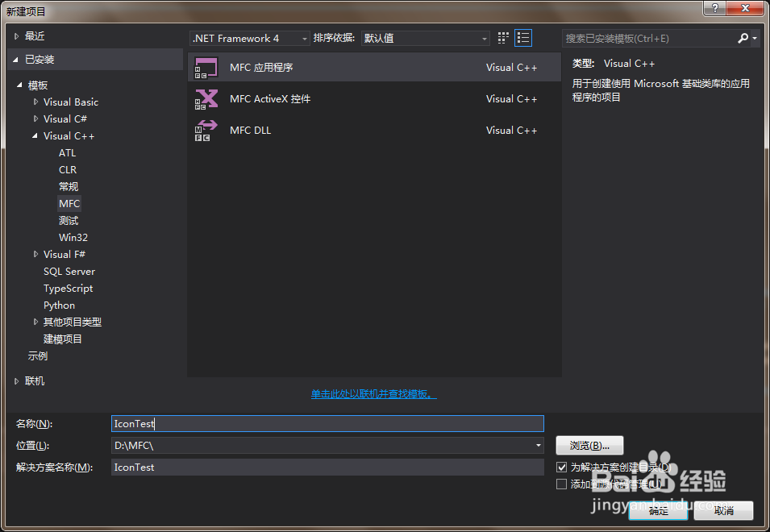Collapse the Installed (已安装) section
This screenshot has width=770, height=532.
[x=15, y=60]
